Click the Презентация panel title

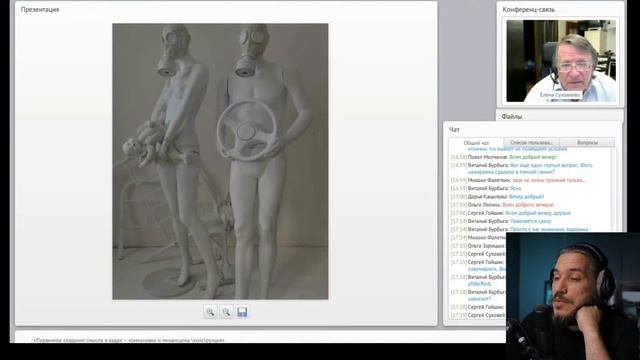pyautogui.click(x=40, y=9)
